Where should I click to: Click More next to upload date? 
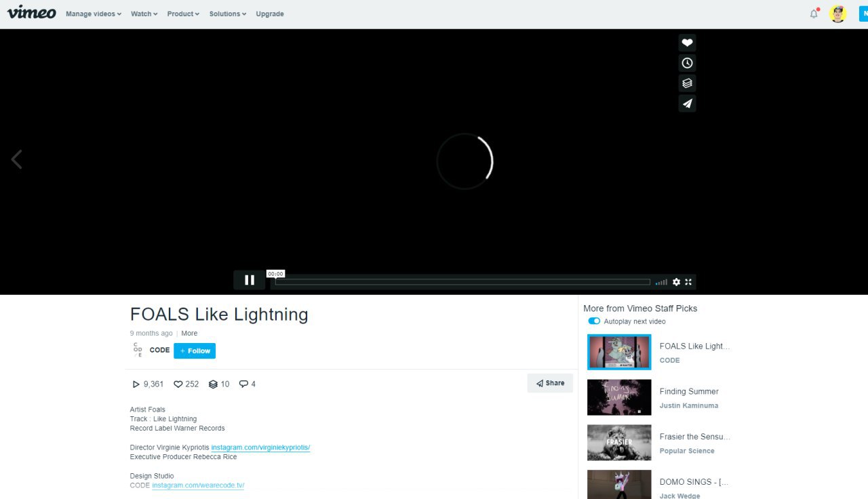(x=189, y=334)
